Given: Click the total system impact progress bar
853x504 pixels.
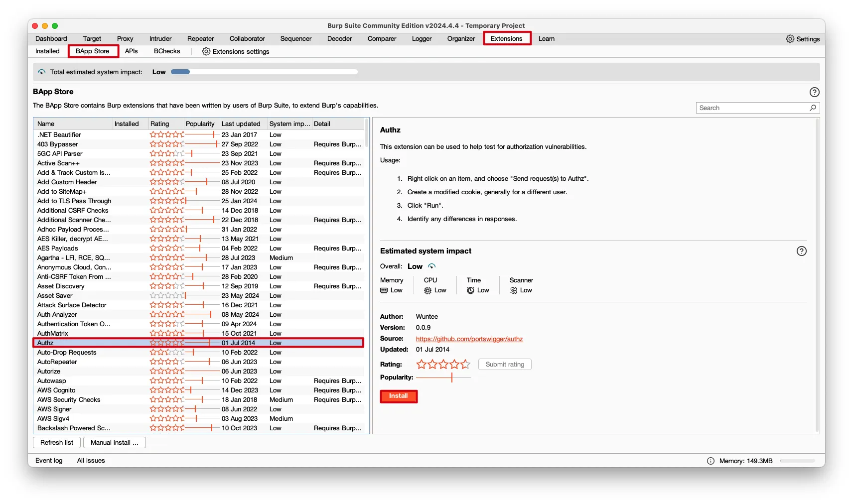Looking at the screenshot, I should tap(264, 72).
